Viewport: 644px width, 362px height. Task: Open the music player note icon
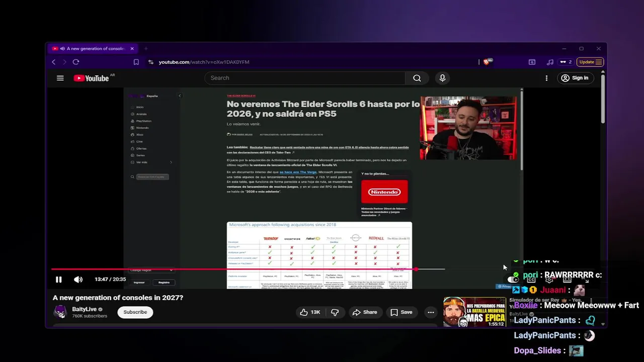[x=550, y=62]
